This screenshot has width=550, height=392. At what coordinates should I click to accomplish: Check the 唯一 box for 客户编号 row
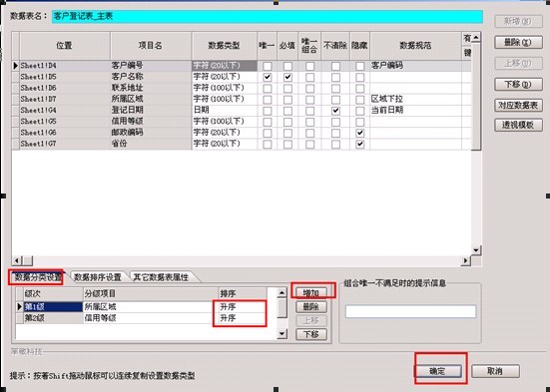pyautogui.click(x=268, y=66)
